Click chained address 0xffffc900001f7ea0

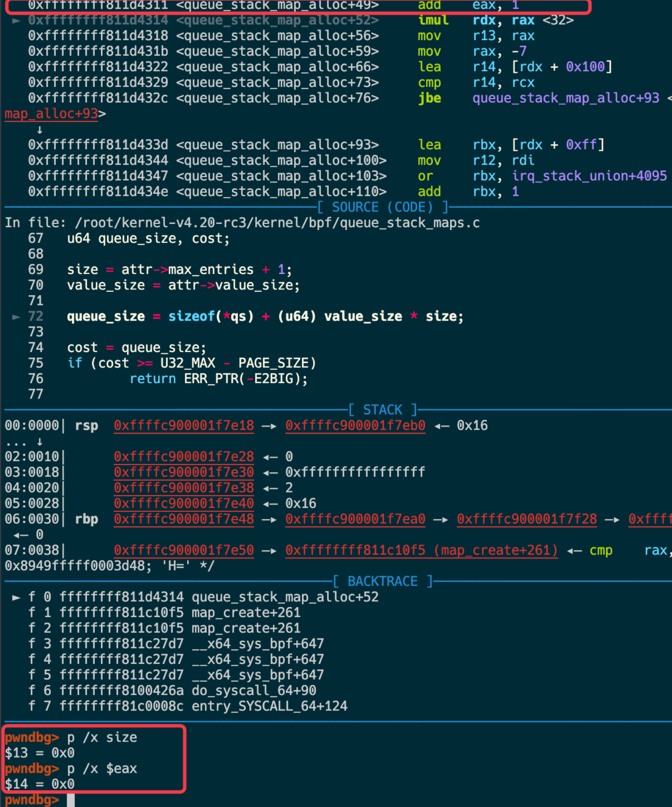(x=355, y=519)
